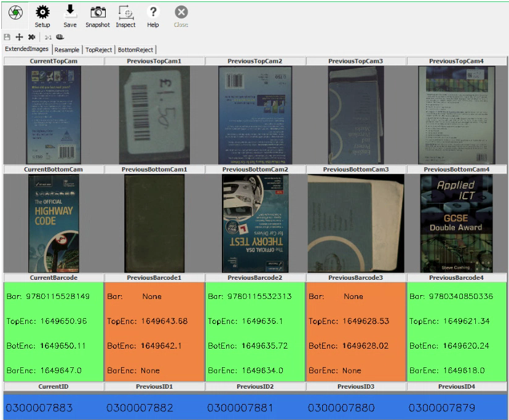Click ID value 0300007882
This screenshot has width=509, height=420.
pos(140,408)
